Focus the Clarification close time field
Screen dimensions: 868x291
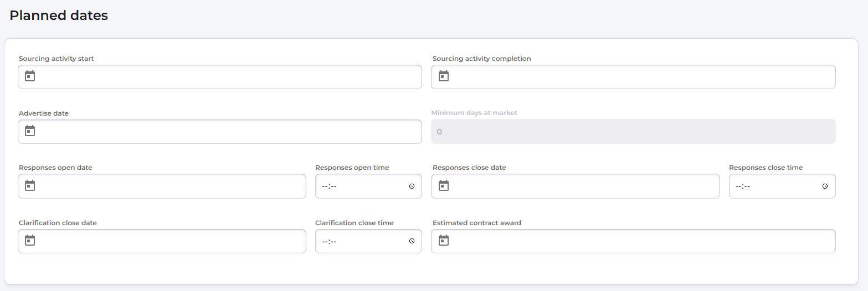point(360,241)
